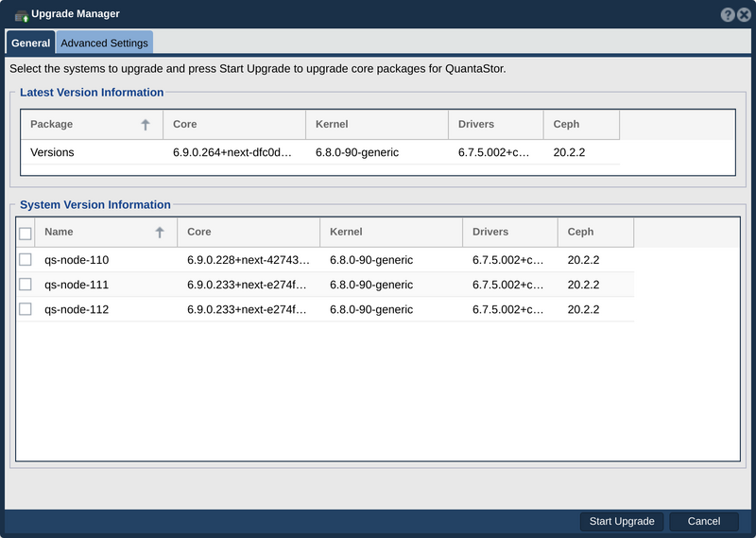Toggle the select-all systems checkbox
Image resolution: width=756 pixels, height=538 pixels.
pos(26,234)
